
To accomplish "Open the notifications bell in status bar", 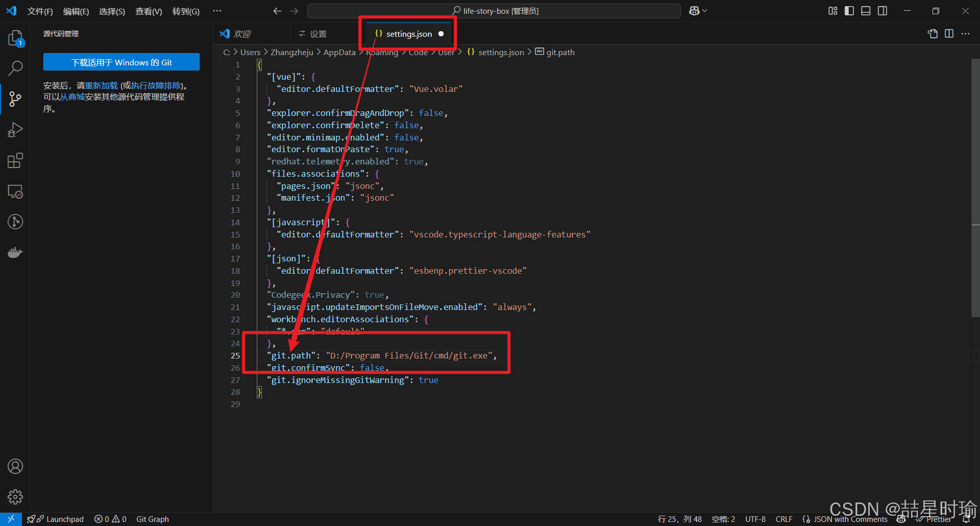I will tap(966, 519).
